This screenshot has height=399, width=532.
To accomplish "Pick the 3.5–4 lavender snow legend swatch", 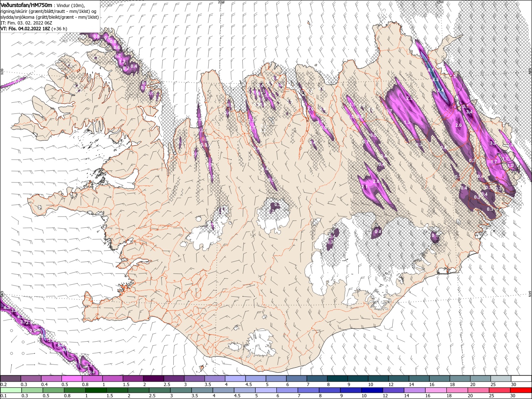I will 215,379.
